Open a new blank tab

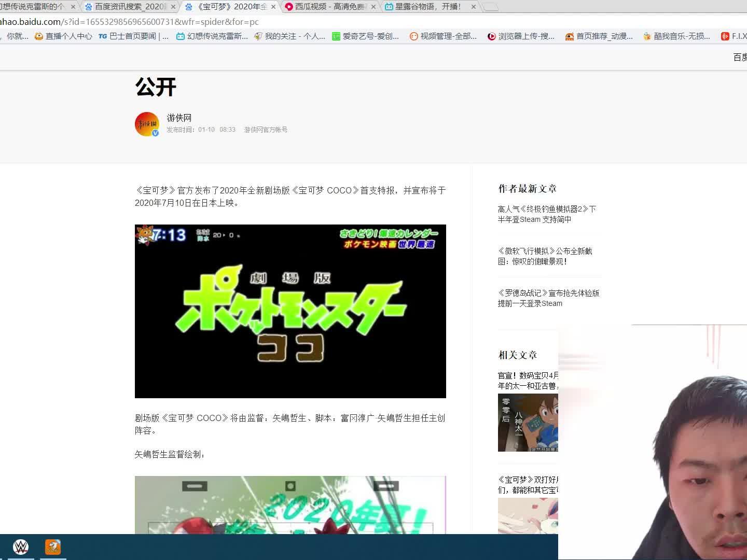tap(490, 7)
